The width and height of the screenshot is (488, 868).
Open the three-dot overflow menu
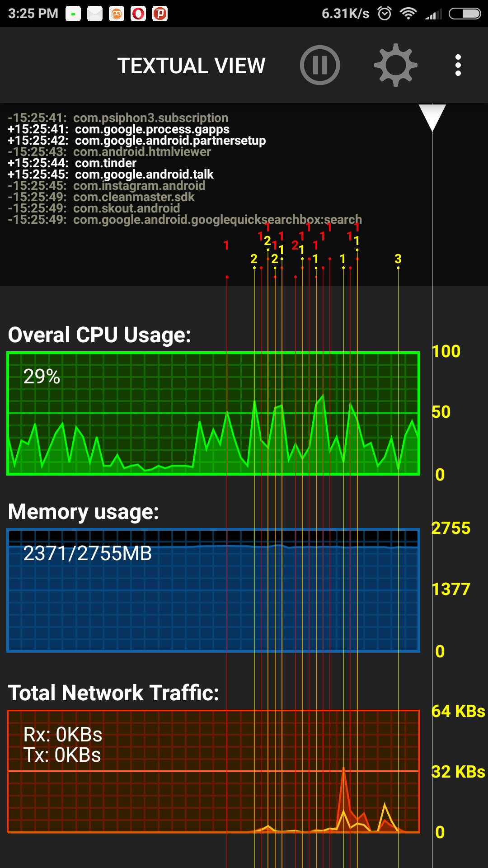458,65
